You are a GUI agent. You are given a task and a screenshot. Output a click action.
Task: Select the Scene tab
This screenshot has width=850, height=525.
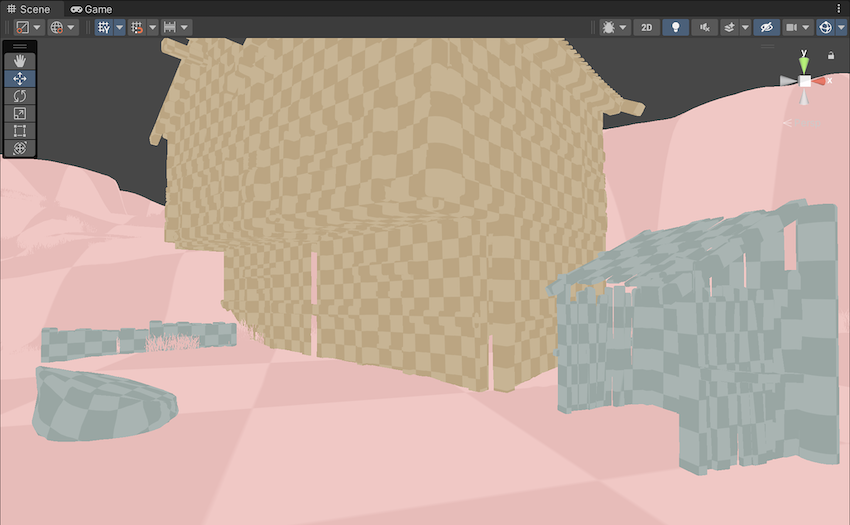point(28,9)
